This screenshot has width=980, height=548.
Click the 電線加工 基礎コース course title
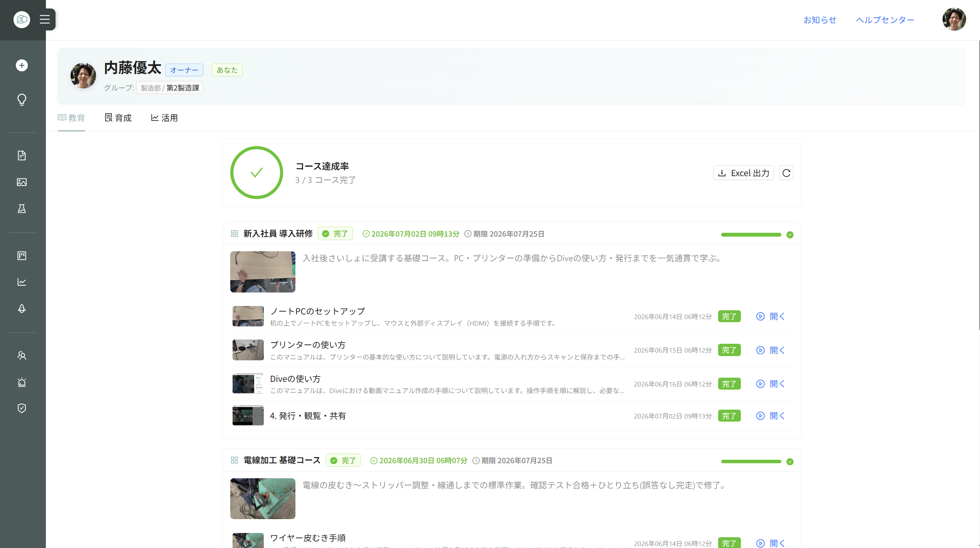click(x=282, y=460)
